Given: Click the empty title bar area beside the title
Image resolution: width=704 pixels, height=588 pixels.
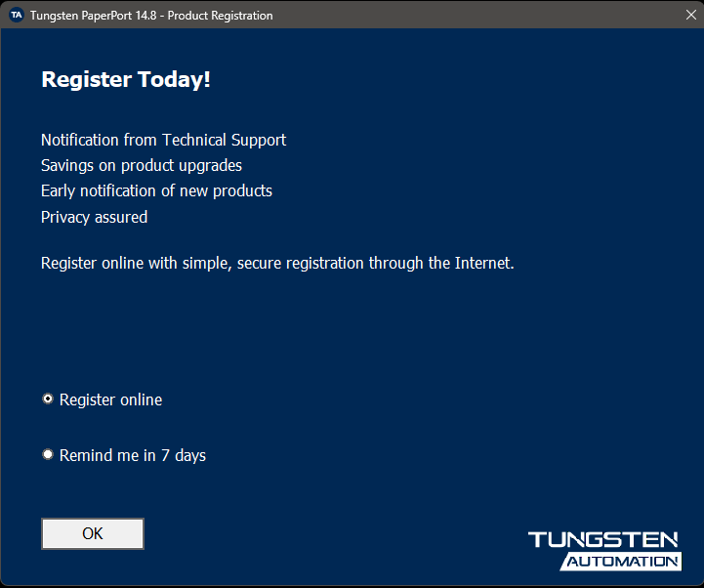Looking at the screenshot, I should click(x=469, y=16).
